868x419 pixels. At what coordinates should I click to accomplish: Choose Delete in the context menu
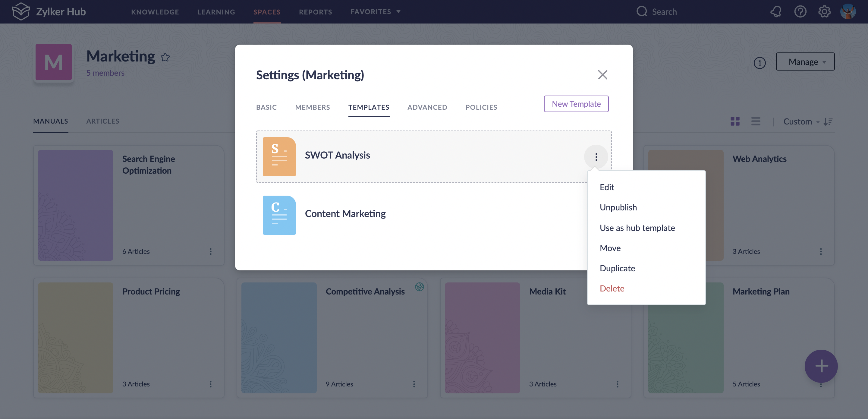pyautogui.click(x=612, y=288)
